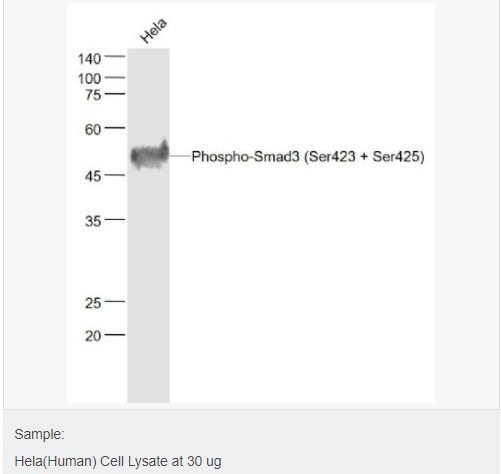Click the tick mark beside 25
The image size is (501, 474).
115,301
